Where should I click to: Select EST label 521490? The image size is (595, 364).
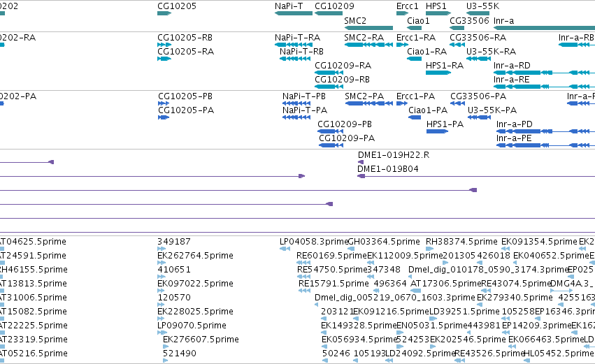[x=180, y=354]
